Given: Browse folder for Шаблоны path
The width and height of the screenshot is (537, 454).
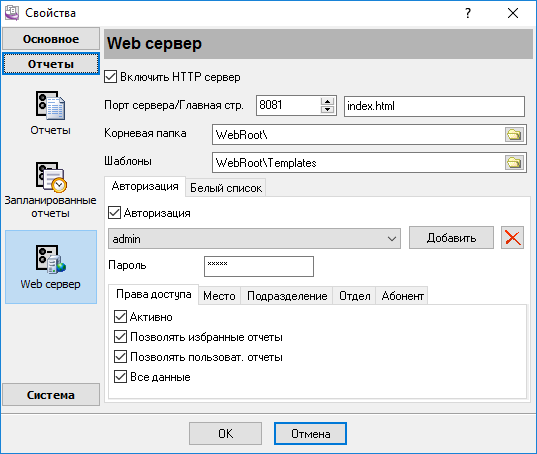Looking at the screenshot, I should [x=514, y=162].
